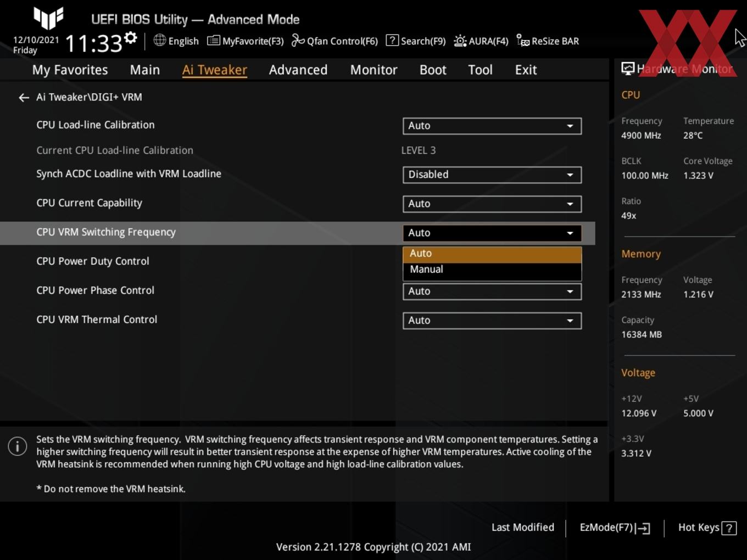Click the Hardware Monitor screen icon
The width and height of the screenshot is (747, 560).
pyautogui.click(x=628, y=69)
